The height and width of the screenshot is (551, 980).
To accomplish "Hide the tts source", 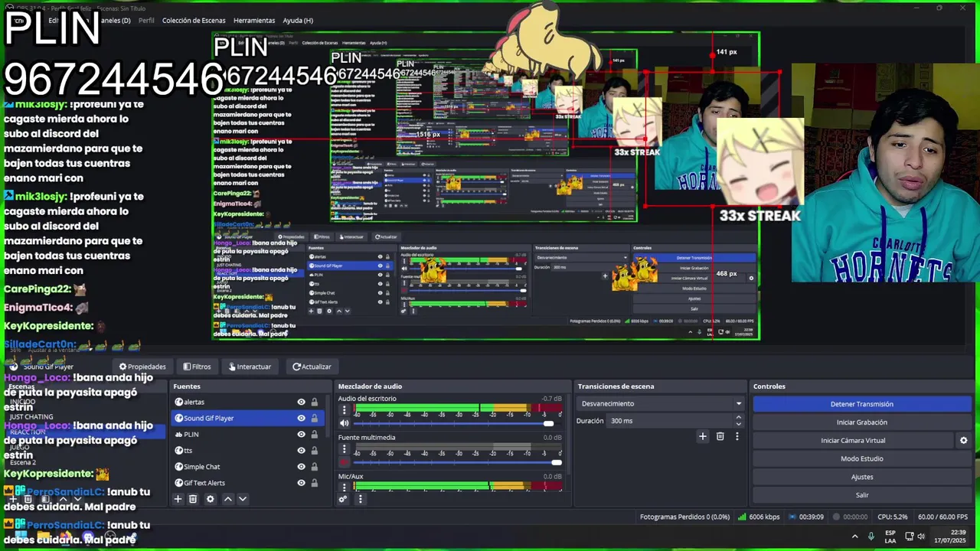I will click(x=301, y=450).
